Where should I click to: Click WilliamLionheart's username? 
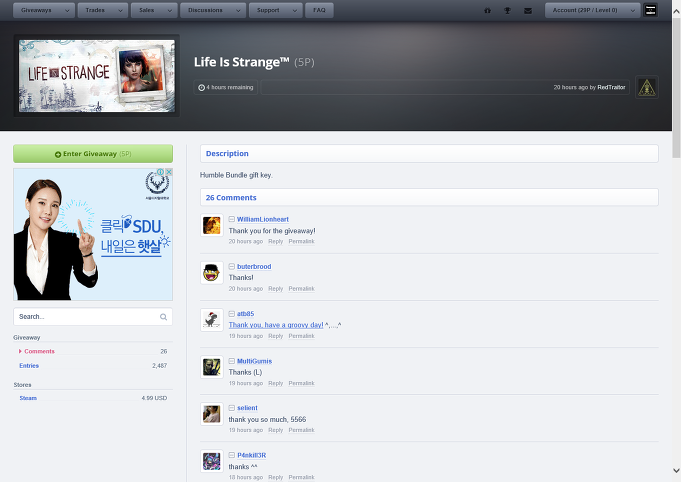[263, 219]
